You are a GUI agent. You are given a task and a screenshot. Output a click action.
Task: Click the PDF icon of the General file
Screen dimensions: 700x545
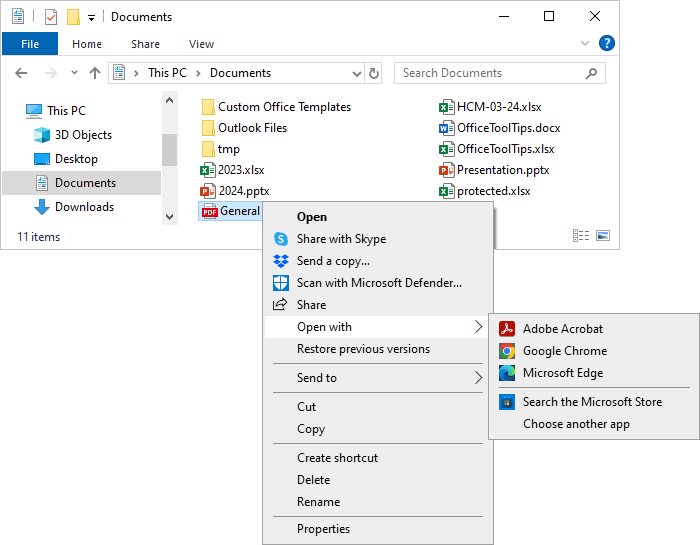[x=209, y=211]
